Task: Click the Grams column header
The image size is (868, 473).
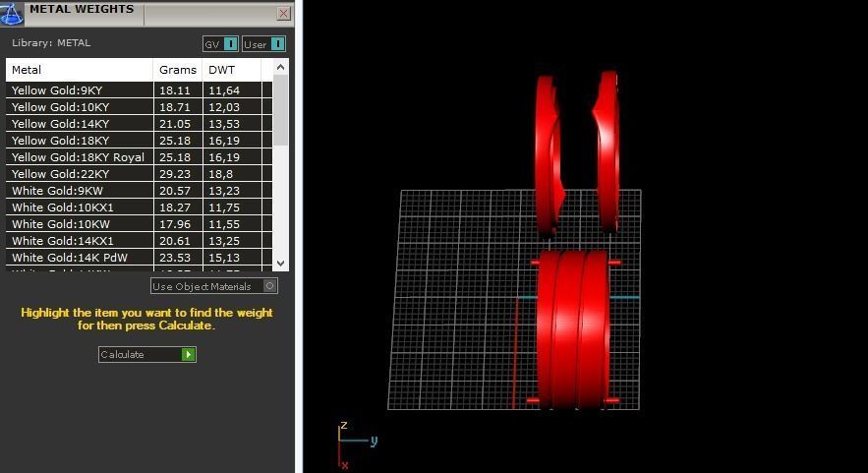Action: coord(178,70)
